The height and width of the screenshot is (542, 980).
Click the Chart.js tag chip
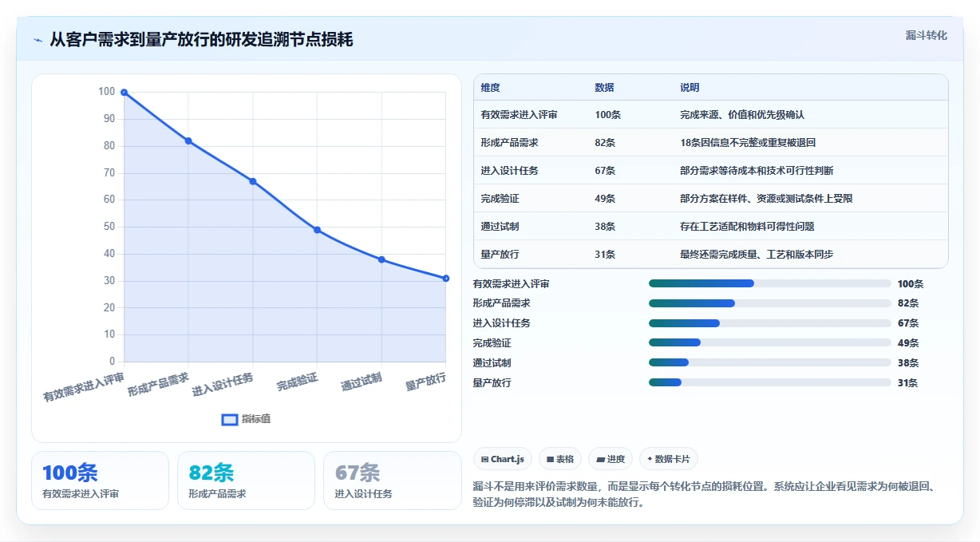click(x=502, y=459)
